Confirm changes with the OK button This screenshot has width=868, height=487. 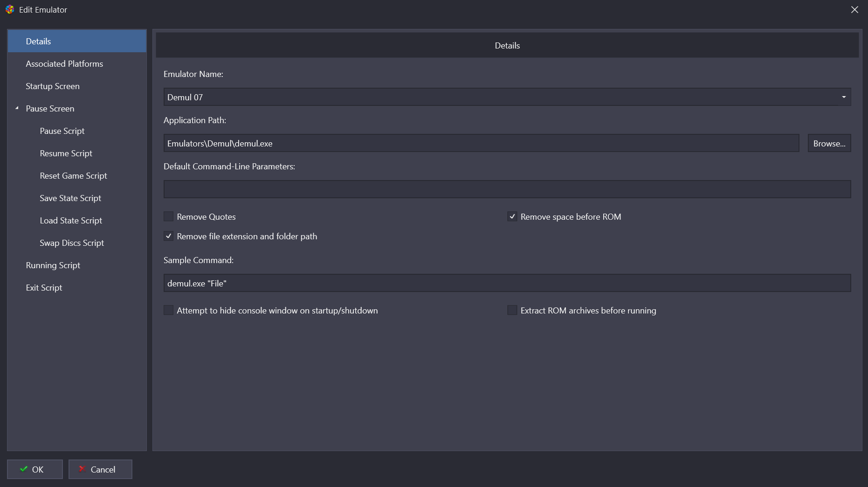pos(35,469)
